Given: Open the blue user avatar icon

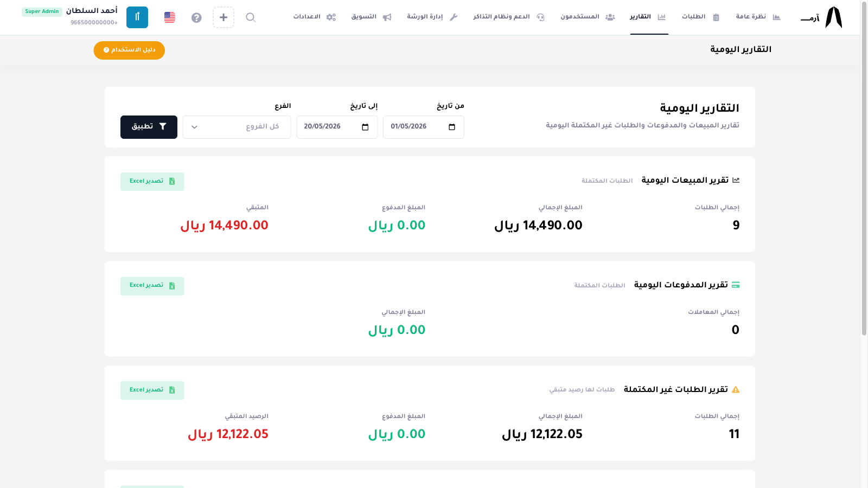Looking at the screenshot, I should coord(137,17).
